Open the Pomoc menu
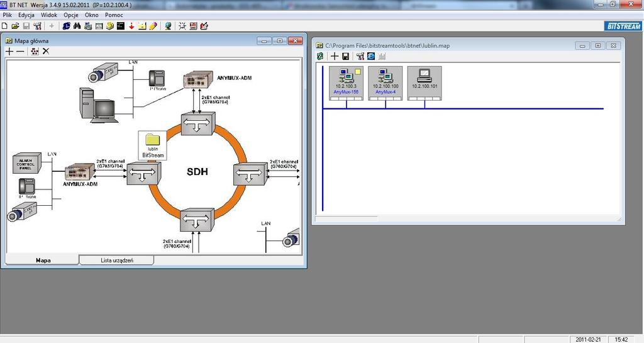Image resolution: width=644 pixels, height=343 pixels. click(114, 14)
